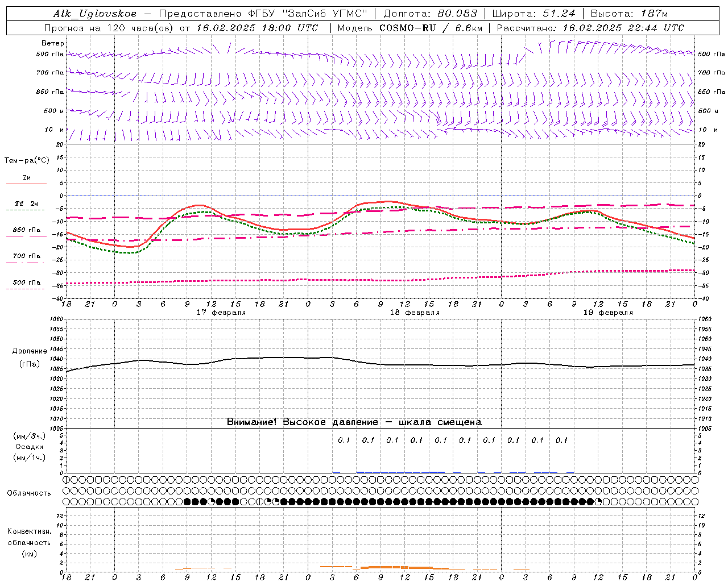Click the 'Широта: 51.24' latitude value
Viewport: 728px width, 582px height.
pyautogui.click(x=533, y=14)
